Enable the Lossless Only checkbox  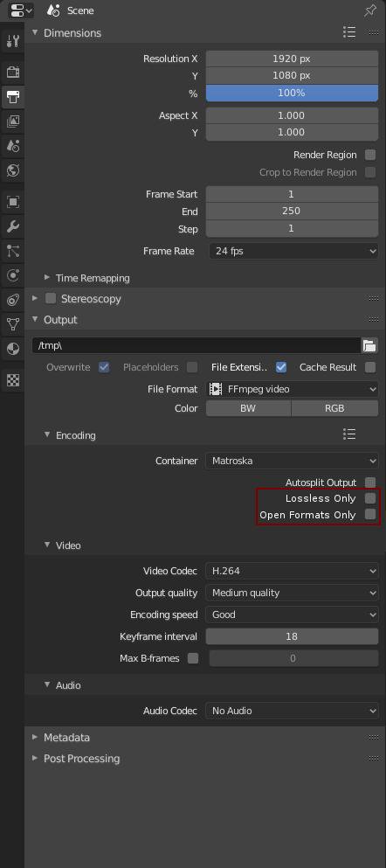coord(370,498)
